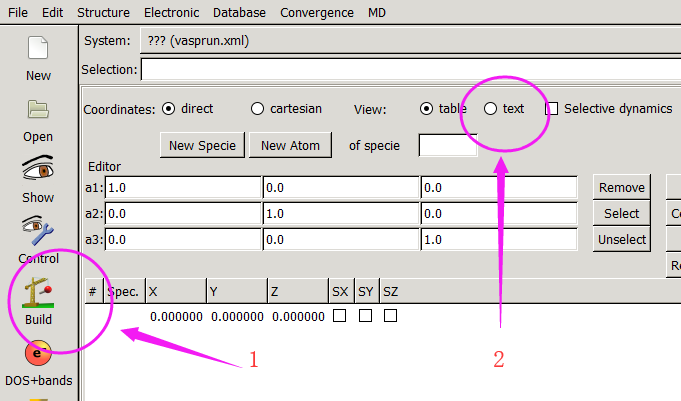The image size is (681, 401).
Task: Switch to cartesian coordinates
Action: point(258,109)
